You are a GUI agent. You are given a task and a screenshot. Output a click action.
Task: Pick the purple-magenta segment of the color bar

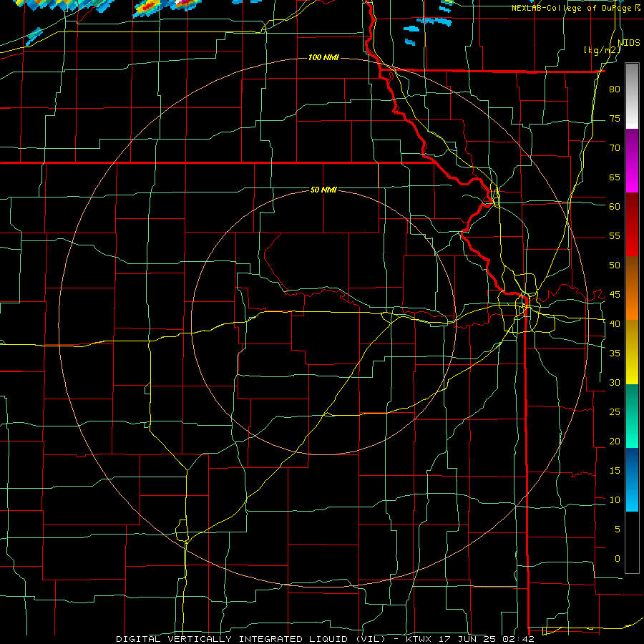(x=632, y=160)
